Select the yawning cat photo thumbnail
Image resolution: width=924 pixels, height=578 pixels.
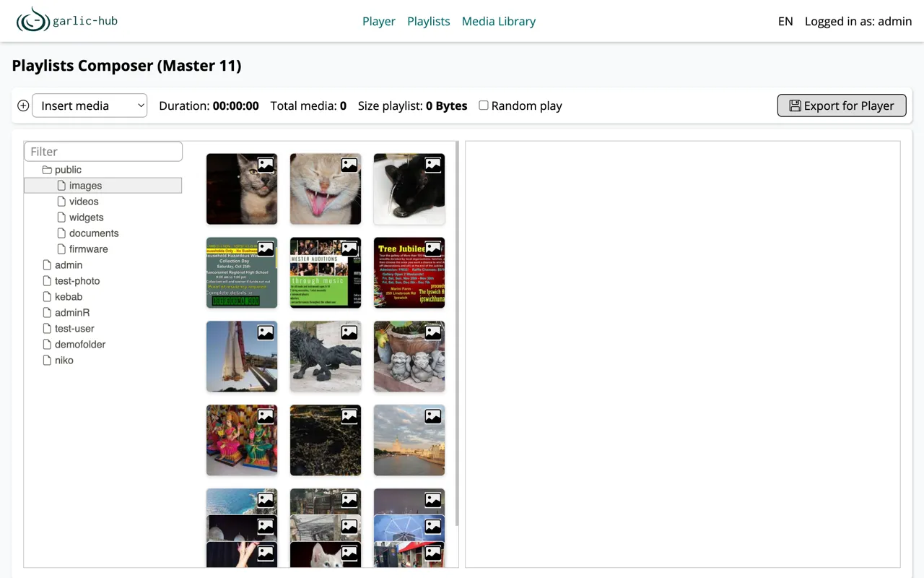coord(326,189)
